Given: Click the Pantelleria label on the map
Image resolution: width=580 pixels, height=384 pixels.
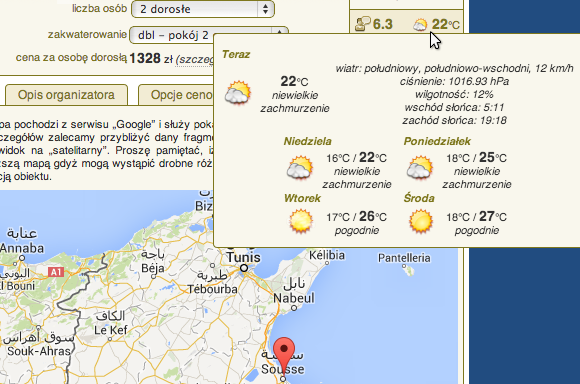Looking at the screenshot, I should point(404,258).
